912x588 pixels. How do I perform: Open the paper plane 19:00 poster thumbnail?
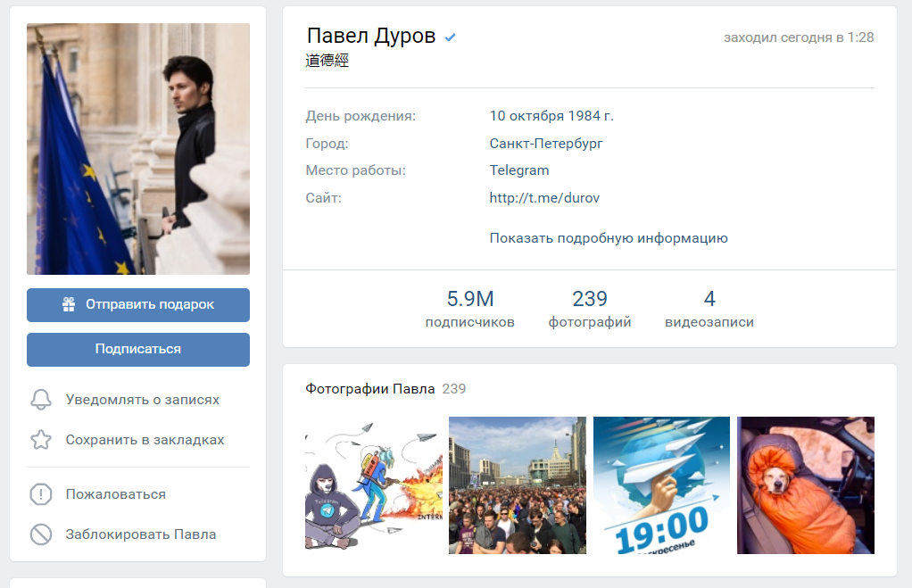[661, 485]
